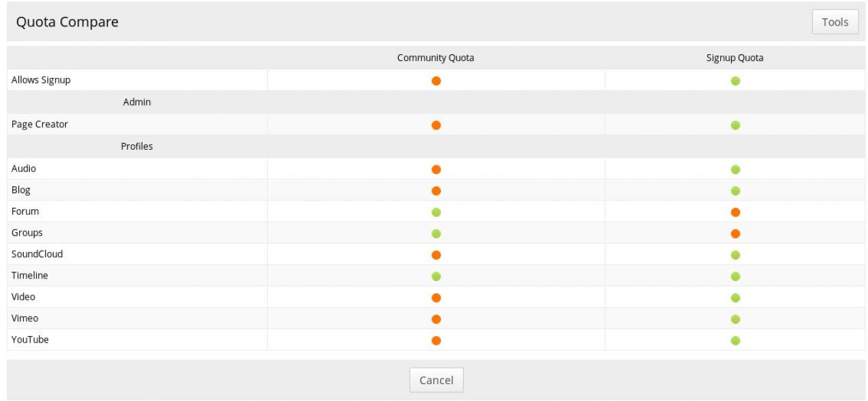The height and width of the screenshot is (401, 868).
Task: Select the Community Quota column header
Action: (x=435, y=58)
